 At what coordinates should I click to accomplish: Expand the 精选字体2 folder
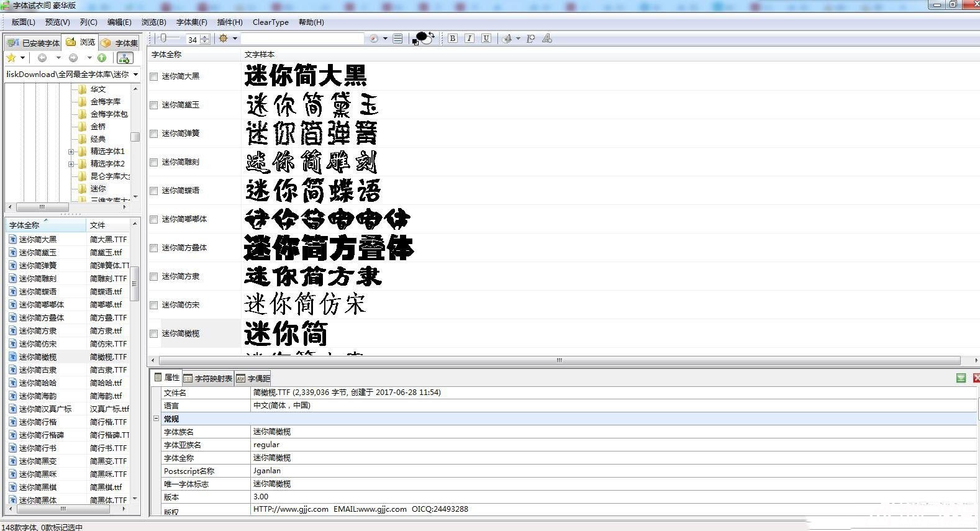pos(71,164)
